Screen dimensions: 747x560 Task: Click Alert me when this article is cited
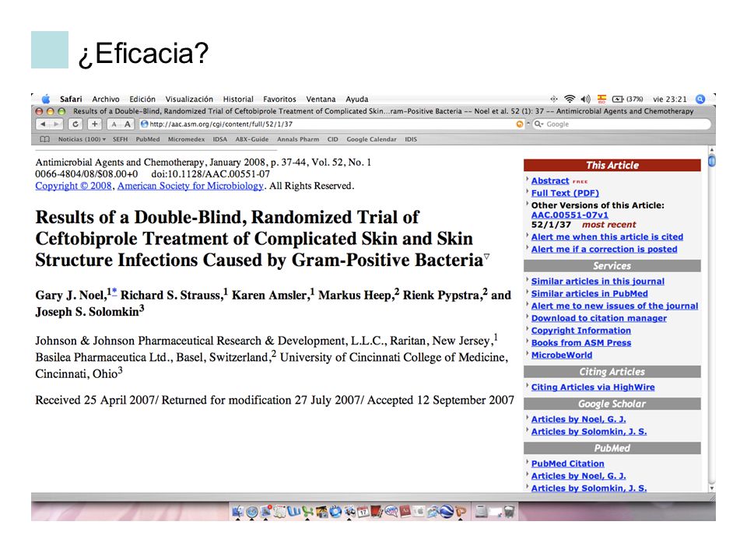[607, 237]
